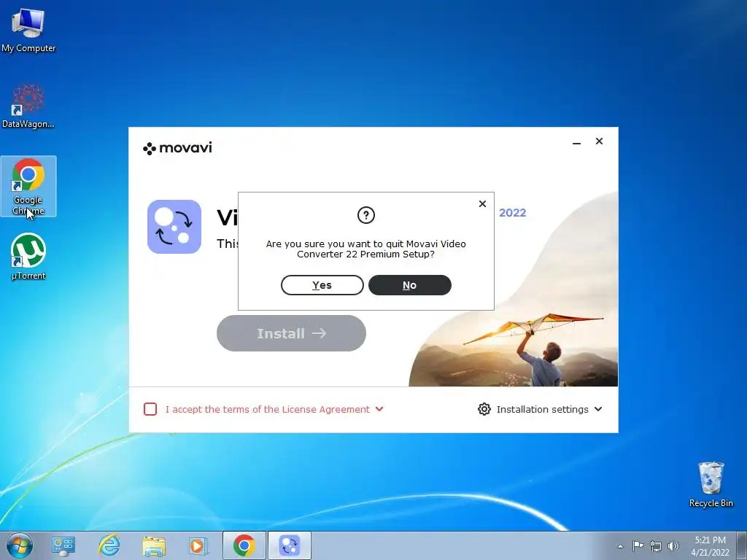The image size is (747, 560).
Task: Open the Control Panel taskbar icon
Action: [x=63, y=545]
